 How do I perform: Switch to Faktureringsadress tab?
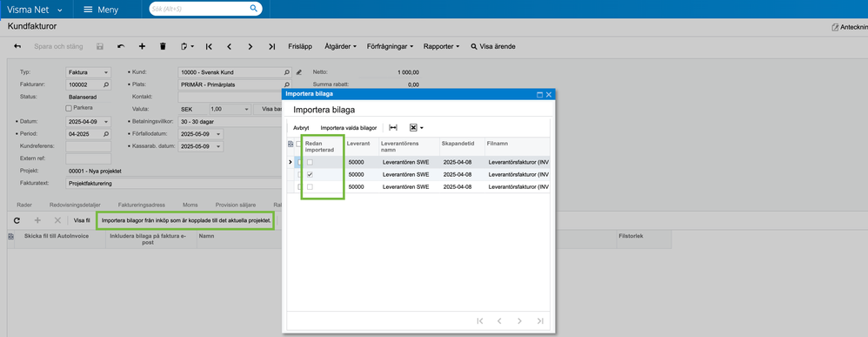click(143, 205)
